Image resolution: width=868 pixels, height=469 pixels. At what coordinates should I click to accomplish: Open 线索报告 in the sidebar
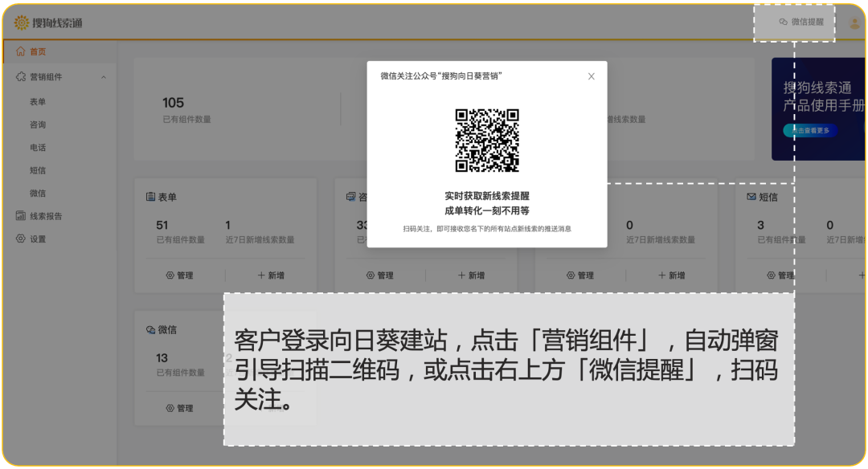(x=46, y=216)
